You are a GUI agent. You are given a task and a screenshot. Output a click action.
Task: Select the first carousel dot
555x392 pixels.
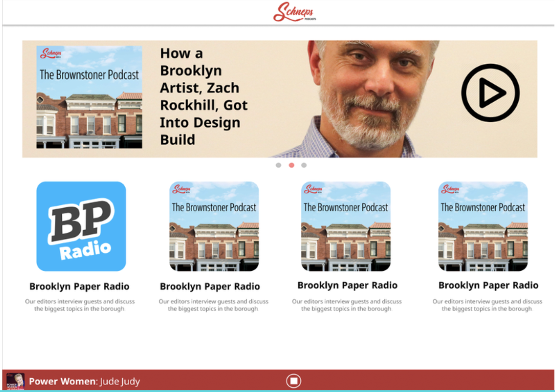(x=278, y=165)
